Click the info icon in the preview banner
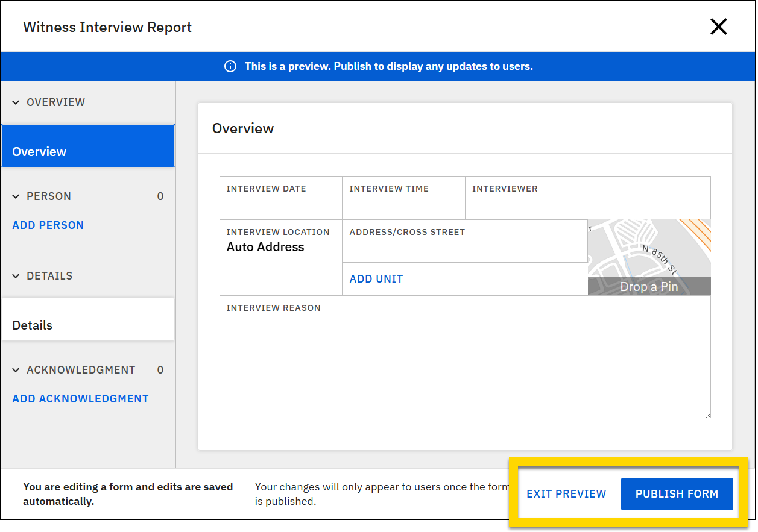758x532 pixels. (x=230, y=66)
